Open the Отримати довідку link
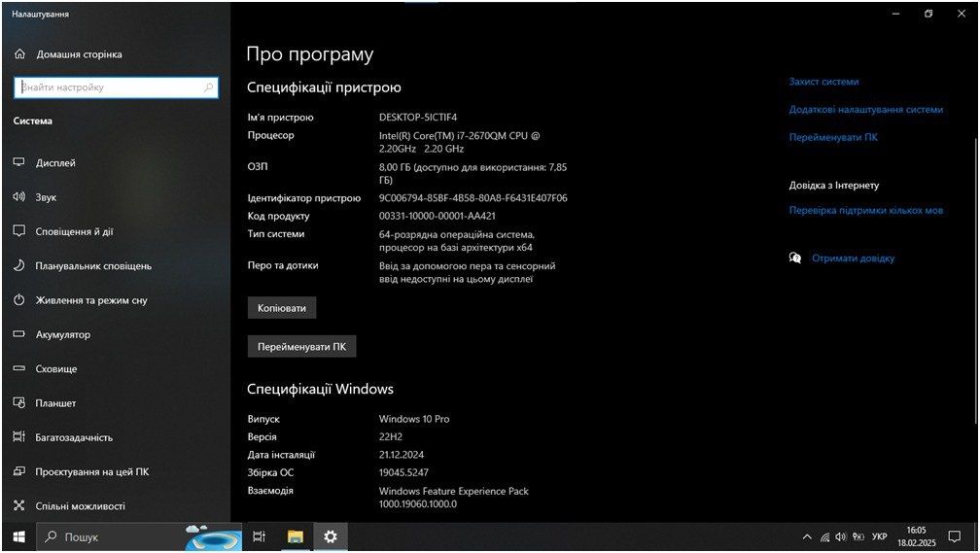980x553 pixels. [x=854, y=259]
